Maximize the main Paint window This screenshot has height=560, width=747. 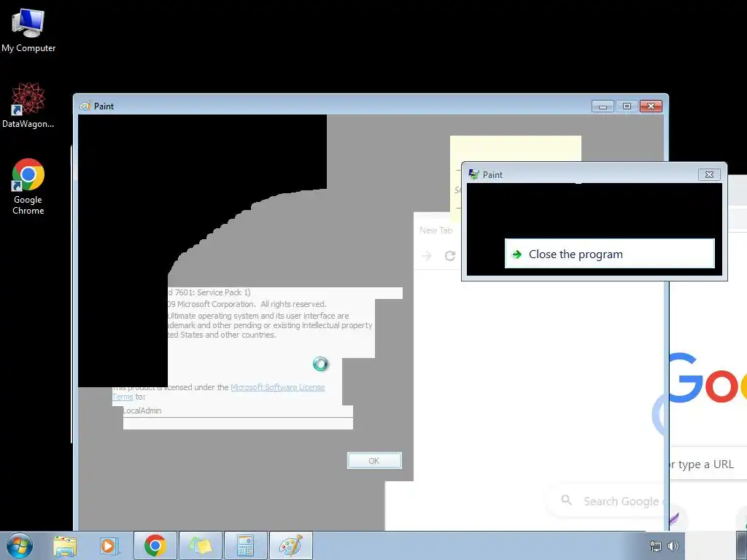click(x=627, y=106)
